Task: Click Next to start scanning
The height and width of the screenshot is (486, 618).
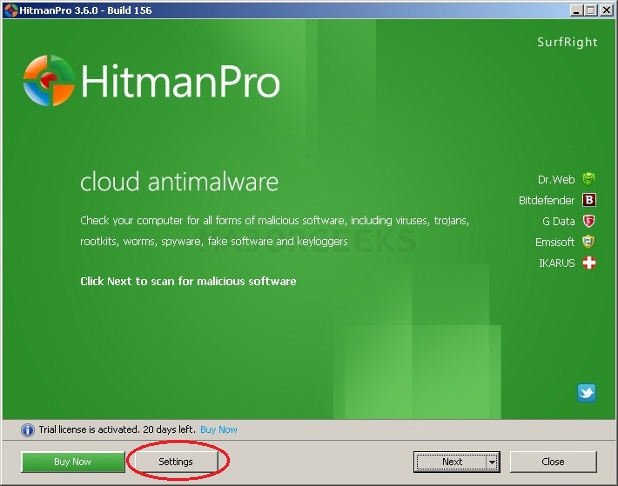Action: pyautogui.click(x=452, y=462)
